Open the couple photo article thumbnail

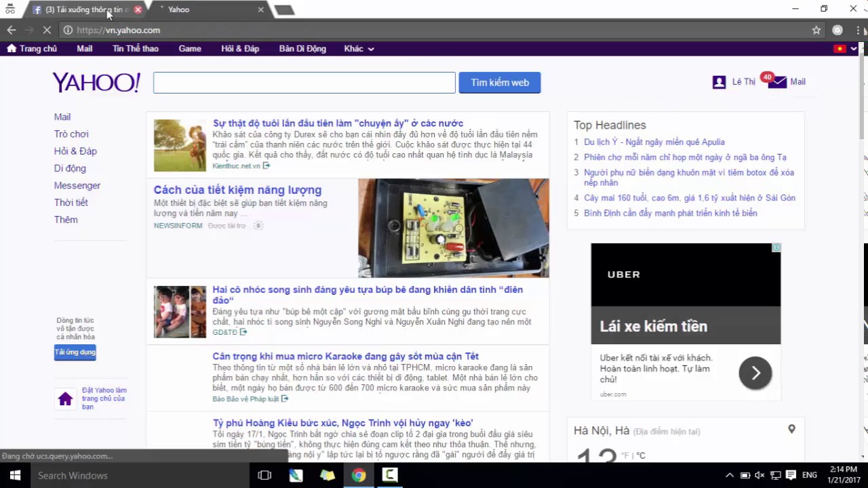coord(180,146)
